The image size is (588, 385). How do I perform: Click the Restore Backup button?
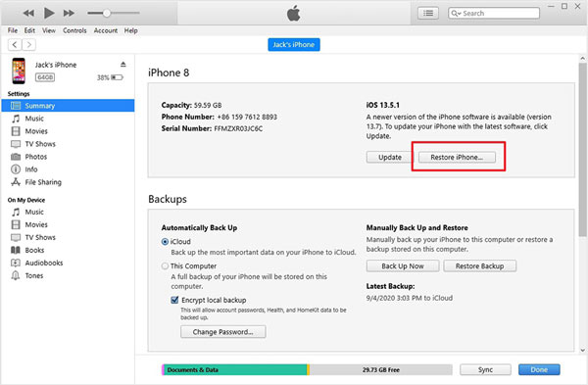pos(479,266)
